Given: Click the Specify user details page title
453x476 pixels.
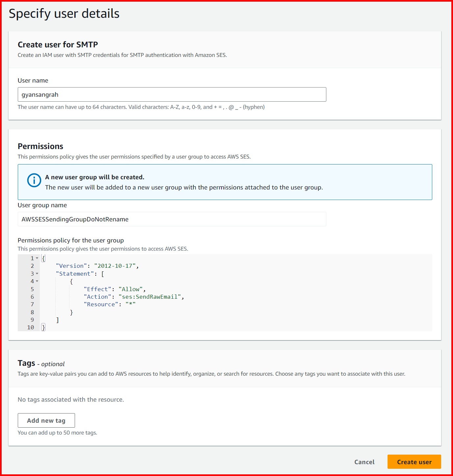Looking at the screenshot, I should 64,13.
